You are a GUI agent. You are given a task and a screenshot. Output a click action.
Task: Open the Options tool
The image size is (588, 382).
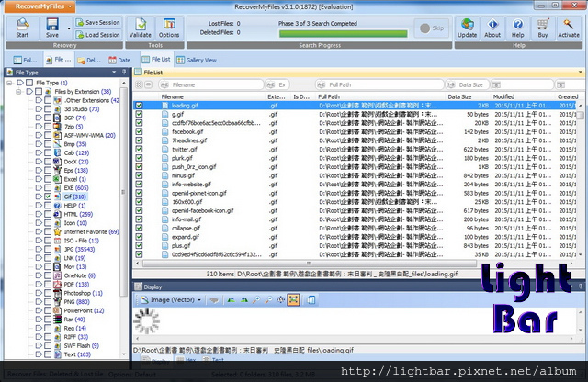(169, 28)
